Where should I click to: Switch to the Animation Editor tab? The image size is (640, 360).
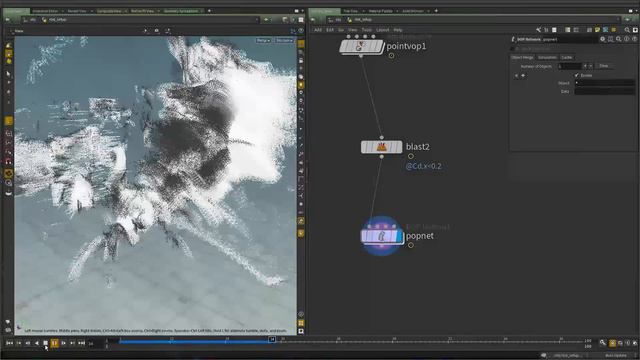pyautogui.click(x=45, y=11)
